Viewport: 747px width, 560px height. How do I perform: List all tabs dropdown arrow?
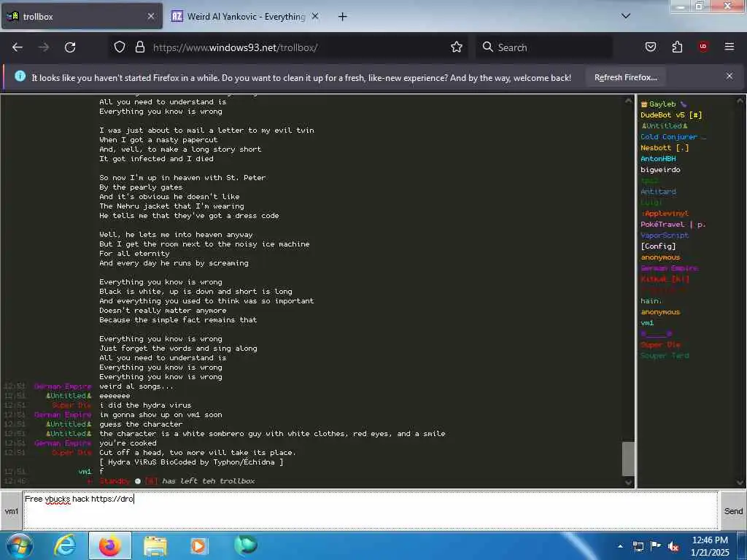[x=626, y=16]
